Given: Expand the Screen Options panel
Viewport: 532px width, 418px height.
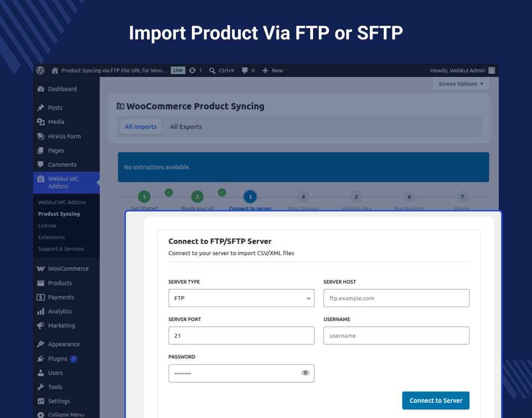Looking at the screenshot, I should 461,84.
